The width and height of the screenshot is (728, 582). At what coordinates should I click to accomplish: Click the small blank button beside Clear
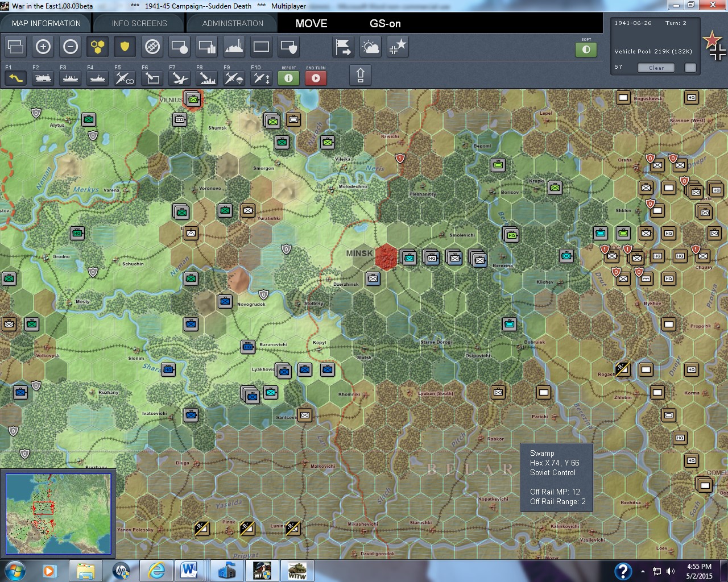(690, 68)
